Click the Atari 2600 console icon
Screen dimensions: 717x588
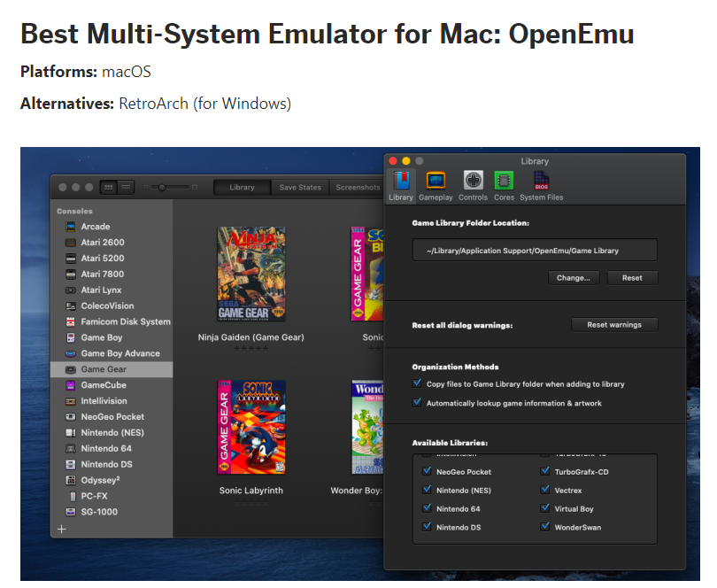[71, 243]
